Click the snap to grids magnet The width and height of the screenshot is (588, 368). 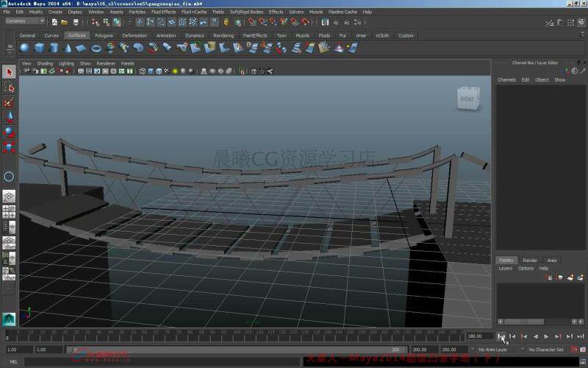[252, 22]
